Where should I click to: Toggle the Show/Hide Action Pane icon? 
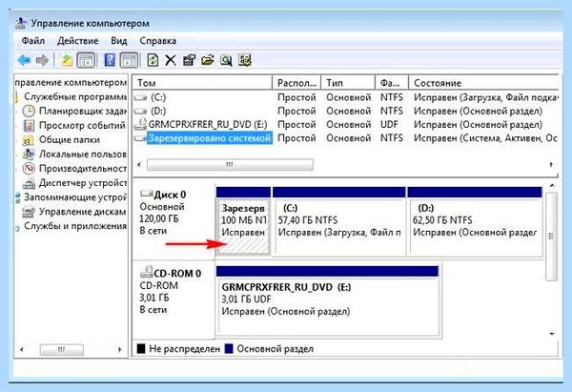[129, 60]
